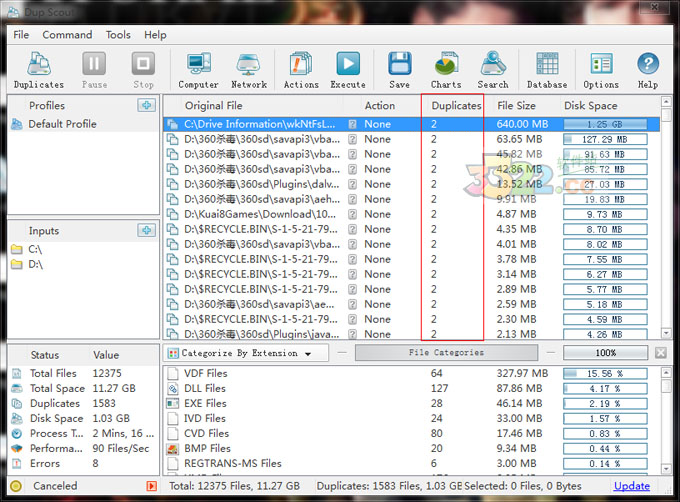This screenshot has width=680, height=502.
Task: Select the D:\Kuai8Games\Download row
Action: [x=412, y=214]
